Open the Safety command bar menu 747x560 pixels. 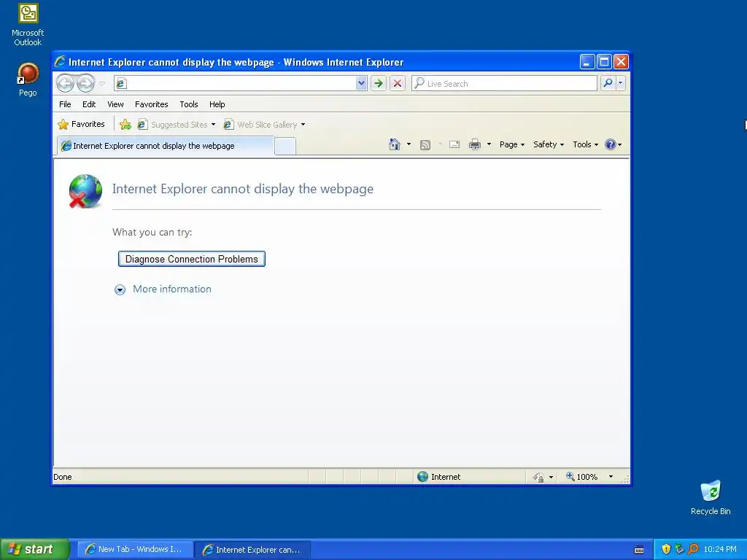pyautogui.click(x=549, y=144)
